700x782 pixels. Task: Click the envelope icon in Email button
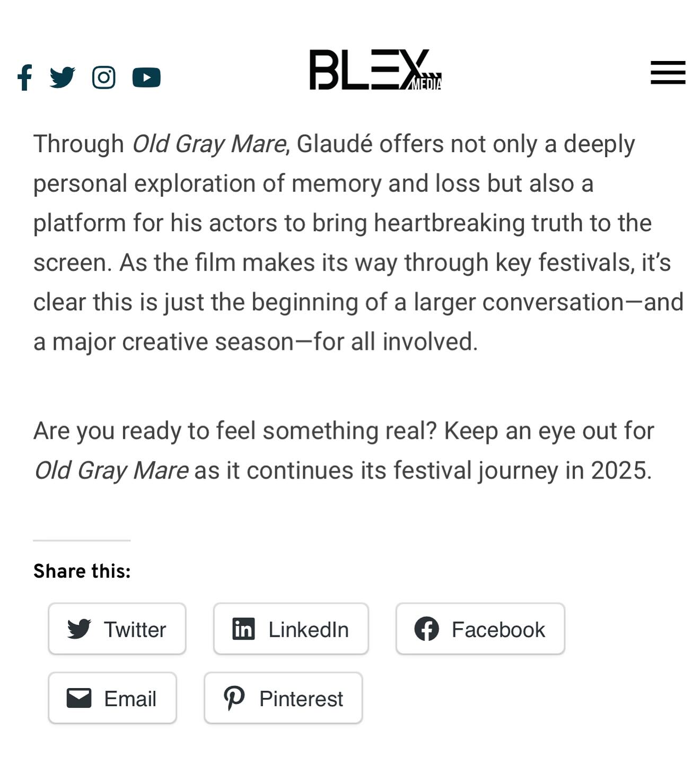pos(79,698)
